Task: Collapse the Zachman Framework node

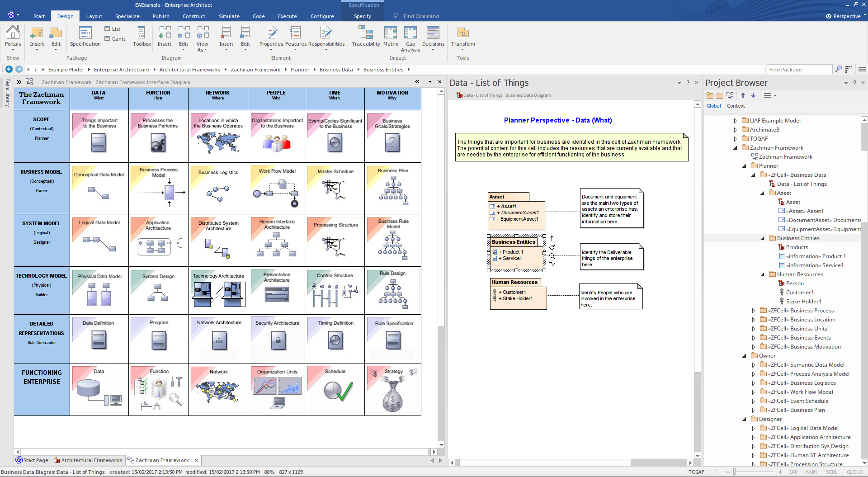Action: pos(735,148)
